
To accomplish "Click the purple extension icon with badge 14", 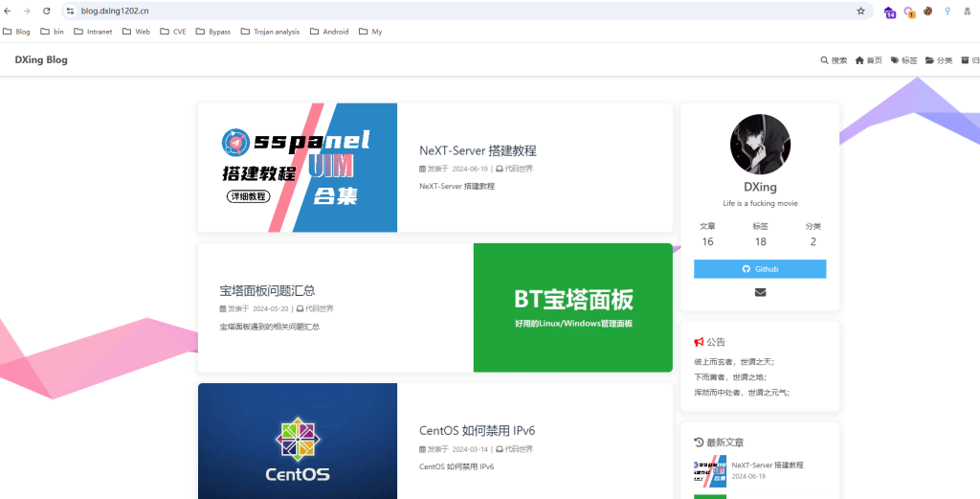I will (x=889, y=11).
